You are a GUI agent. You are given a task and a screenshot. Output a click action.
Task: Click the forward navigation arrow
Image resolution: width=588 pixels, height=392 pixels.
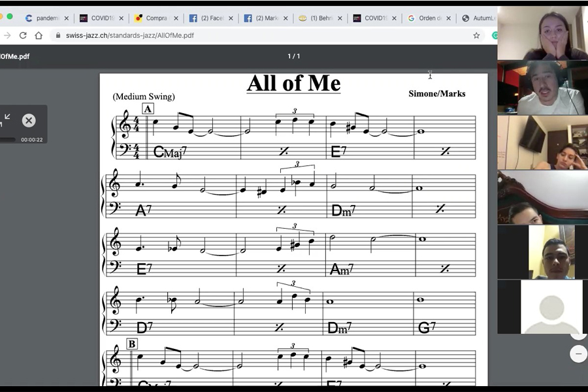click(x=7, y=35)
